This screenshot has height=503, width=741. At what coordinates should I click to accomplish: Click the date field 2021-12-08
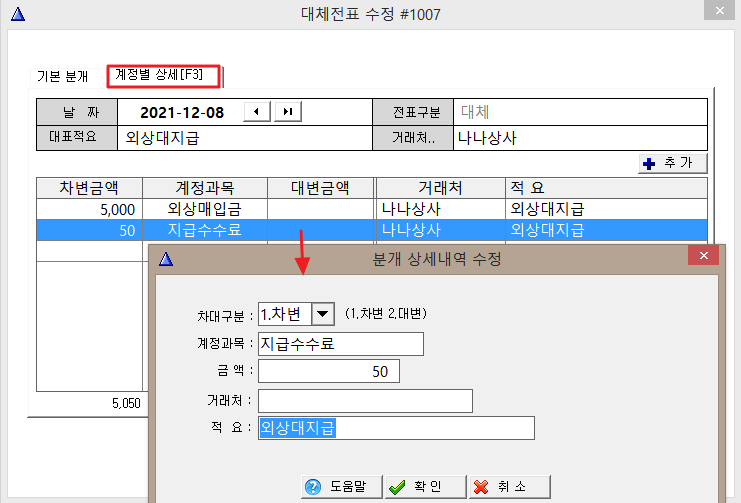point(182,112)
